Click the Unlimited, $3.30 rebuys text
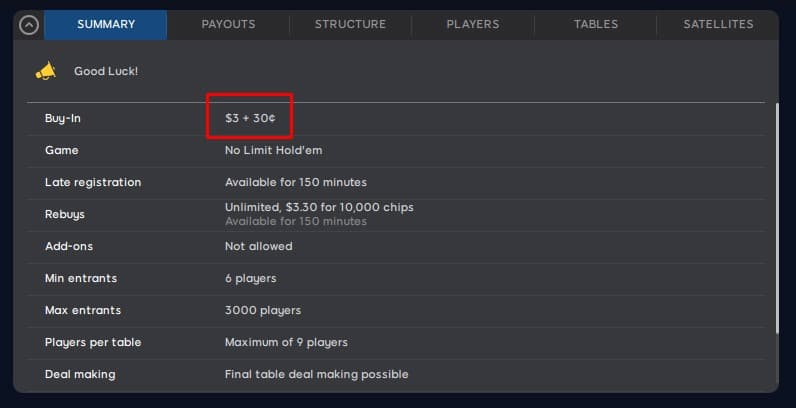 click(x=319, y=207)
